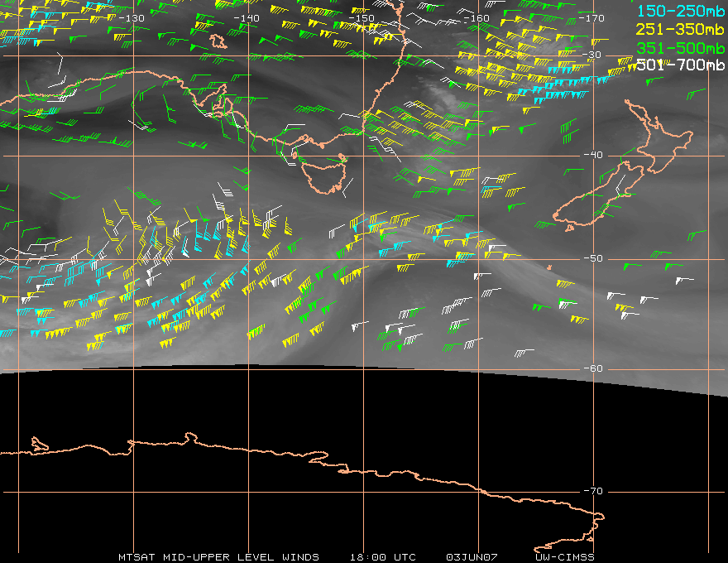Click the -30 latitude label

coord(591,55)
